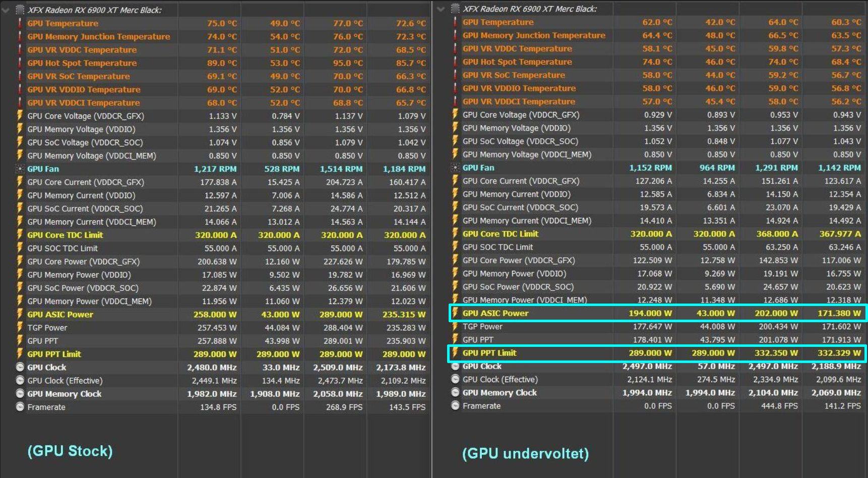Click clock icon beside GPU Clock (Effective), undervolted panel

[455, 379]
